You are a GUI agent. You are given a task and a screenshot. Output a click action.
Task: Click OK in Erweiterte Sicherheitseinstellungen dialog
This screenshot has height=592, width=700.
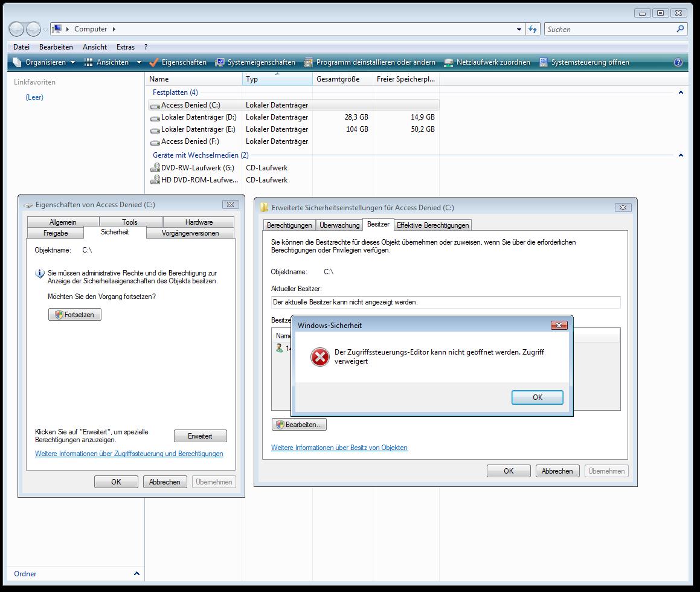[509, 471]
